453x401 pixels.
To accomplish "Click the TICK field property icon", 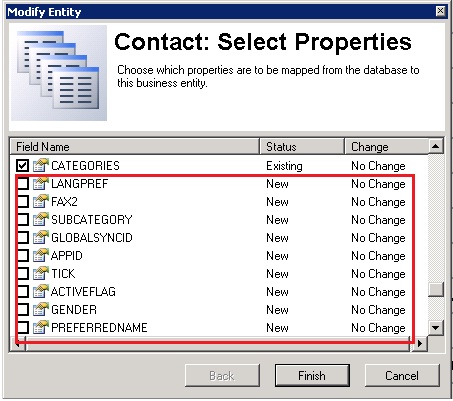I will [41, 273].
